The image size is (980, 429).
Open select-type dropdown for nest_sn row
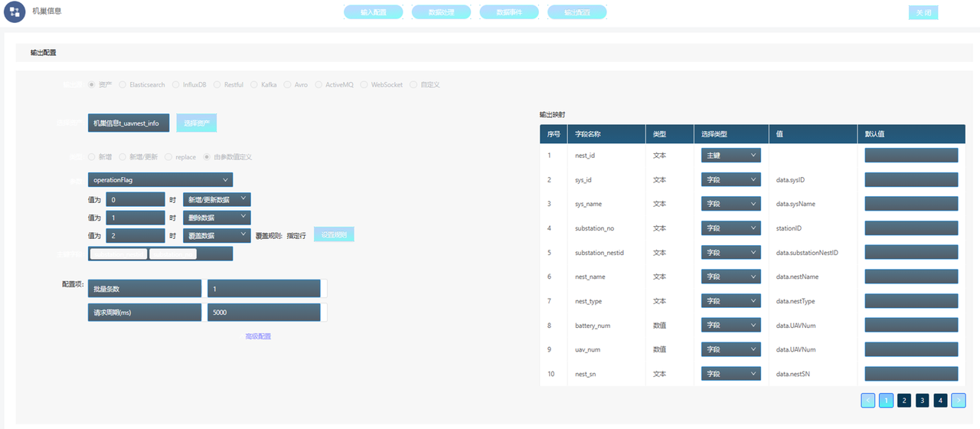tap(731, 374)
